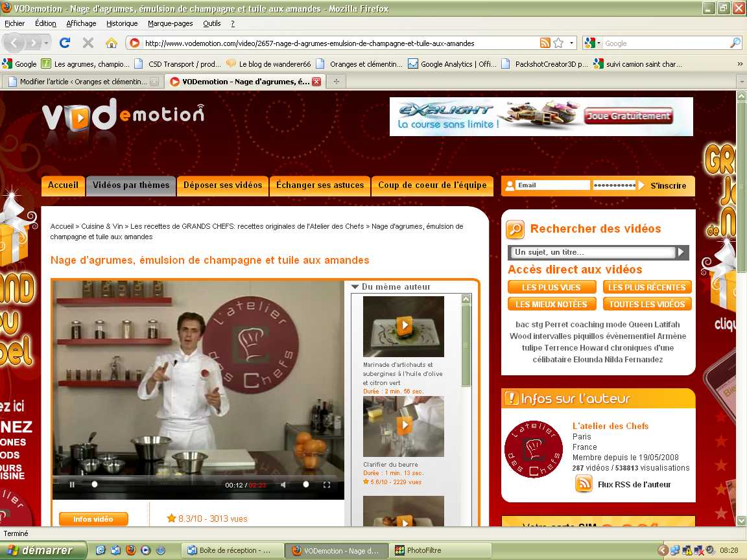
Task: Open Coup de coeur de l'équipe tab
Action: point(432,185)
